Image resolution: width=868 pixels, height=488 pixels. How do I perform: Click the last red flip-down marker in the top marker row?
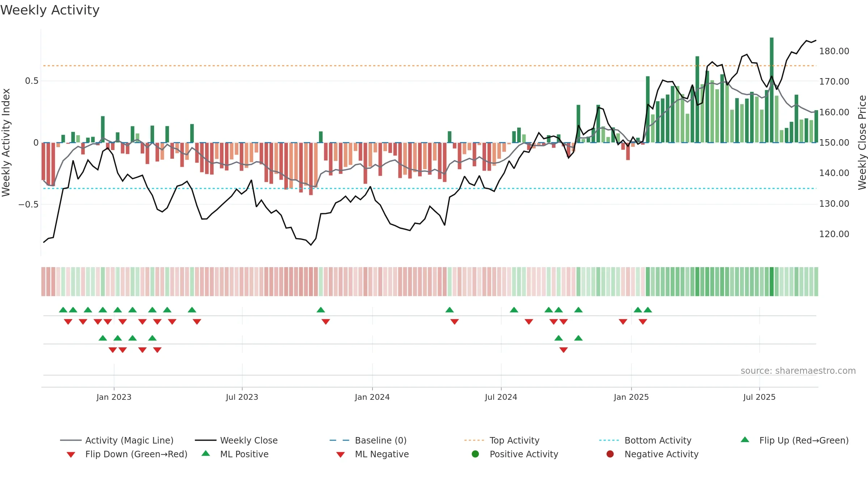pyautogui.click(x=643, y=322)
